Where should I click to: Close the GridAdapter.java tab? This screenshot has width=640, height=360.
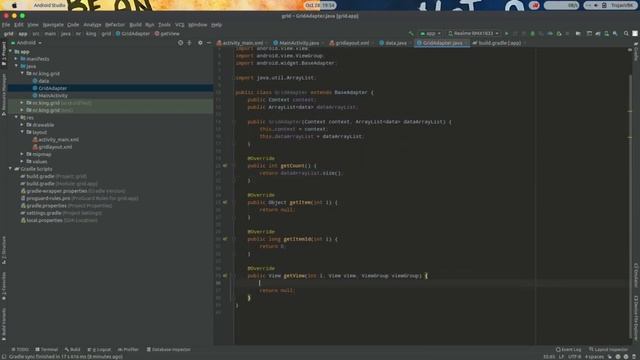coord(466,43)
